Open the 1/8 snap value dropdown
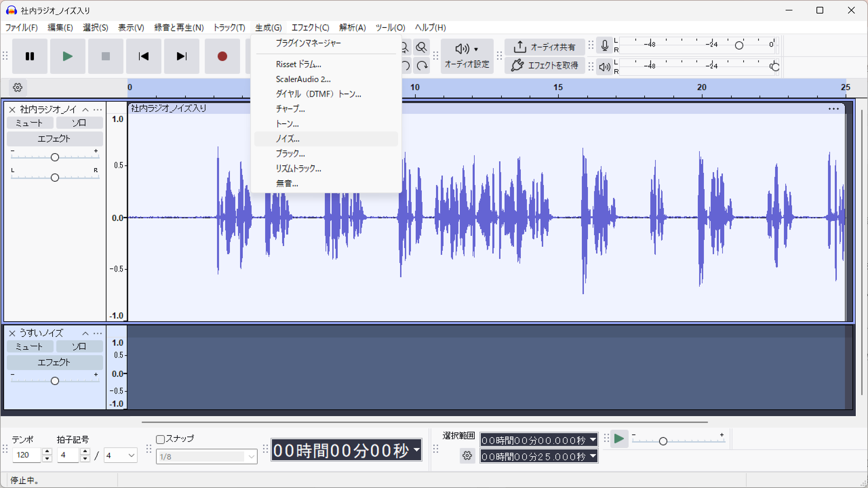The width and height of the screenshot is (868, 488). 207,457
